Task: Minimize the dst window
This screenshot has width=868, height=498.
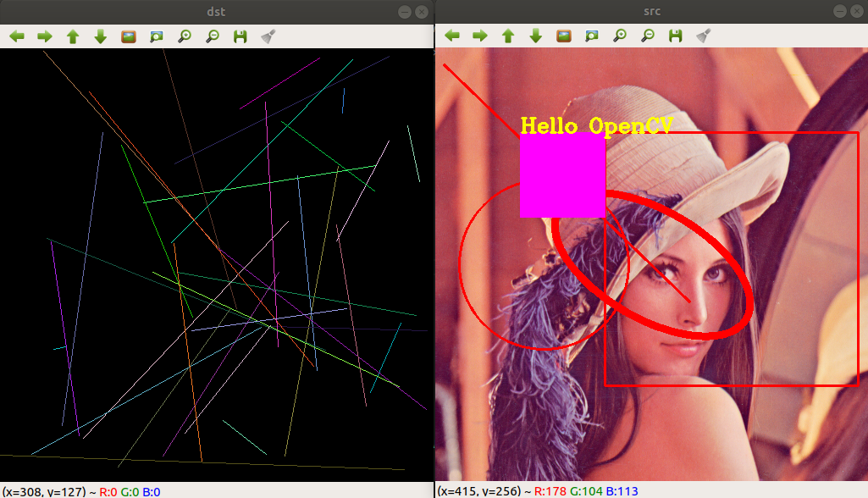Action: point(405,12)
